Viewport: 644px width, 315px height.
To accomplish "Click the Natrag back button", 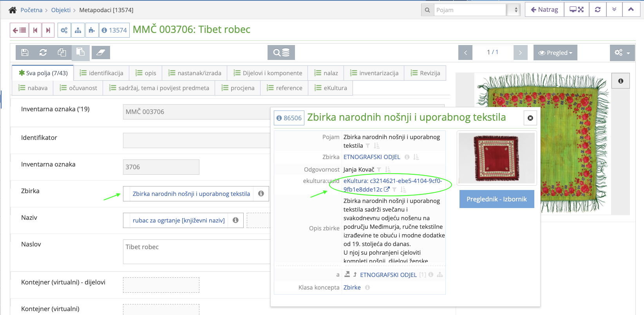I will coord(545,9).
